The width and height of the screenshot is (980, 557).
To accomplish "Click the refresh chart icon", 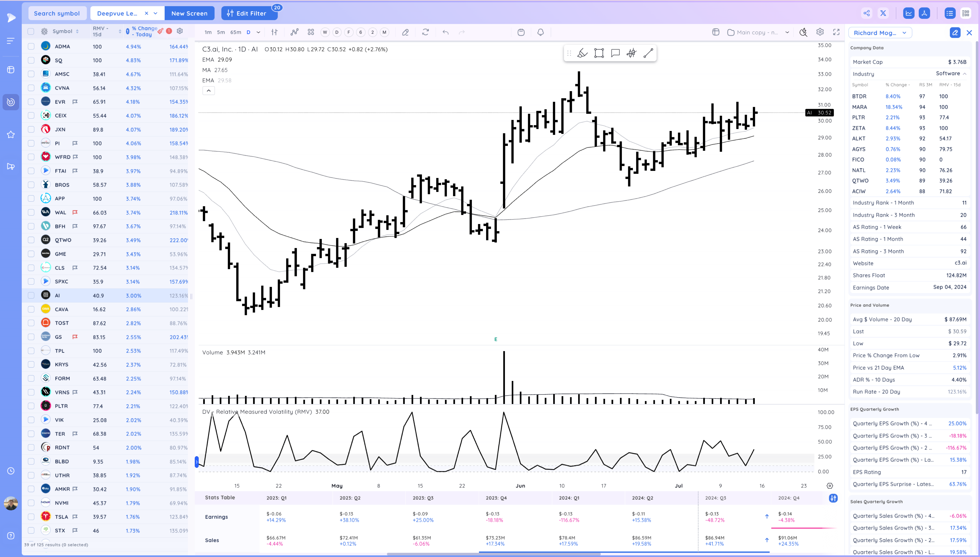I will [x=425, y=32].
